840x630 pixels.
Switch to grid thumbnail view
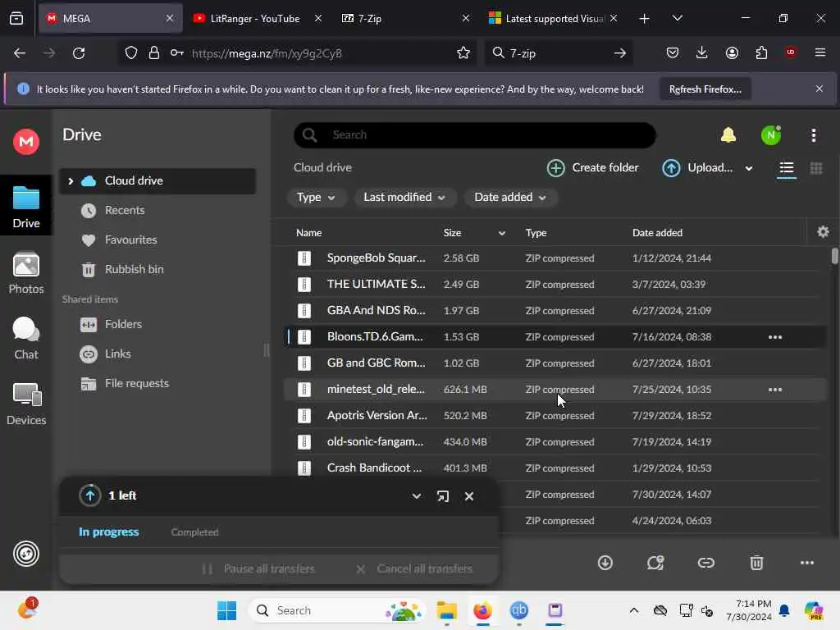point(816,168)
